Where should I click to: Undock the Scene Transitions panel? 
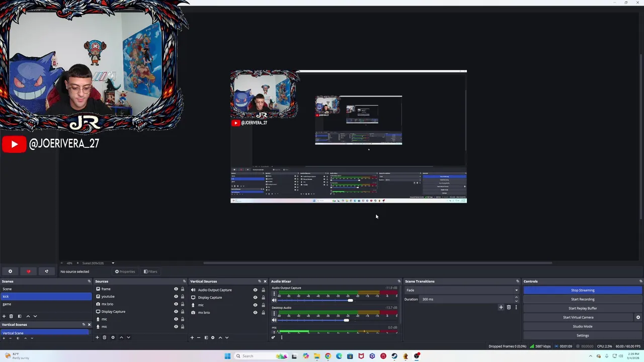(517, 282)
